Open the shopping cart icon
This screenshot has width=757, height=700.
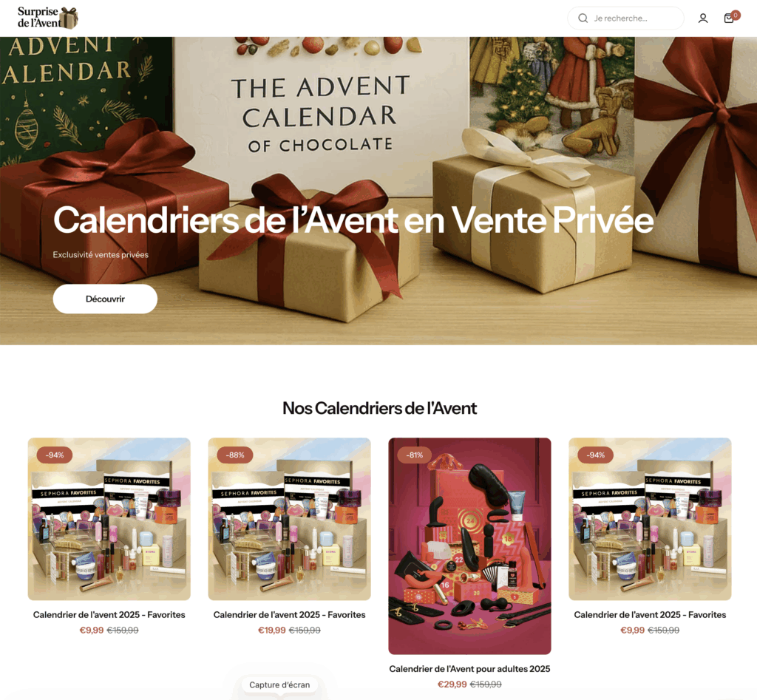(728, 18)
